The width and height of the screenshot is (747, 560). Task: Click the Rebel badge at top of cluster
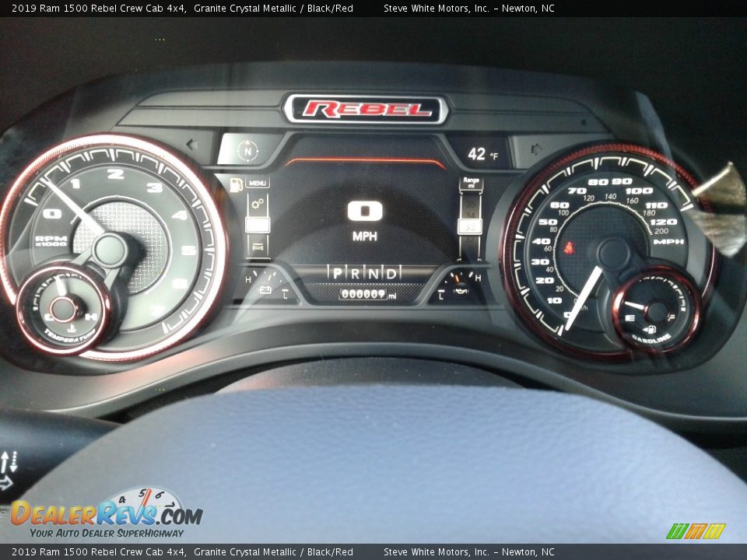pyautogui.click(x=366, y=110)
